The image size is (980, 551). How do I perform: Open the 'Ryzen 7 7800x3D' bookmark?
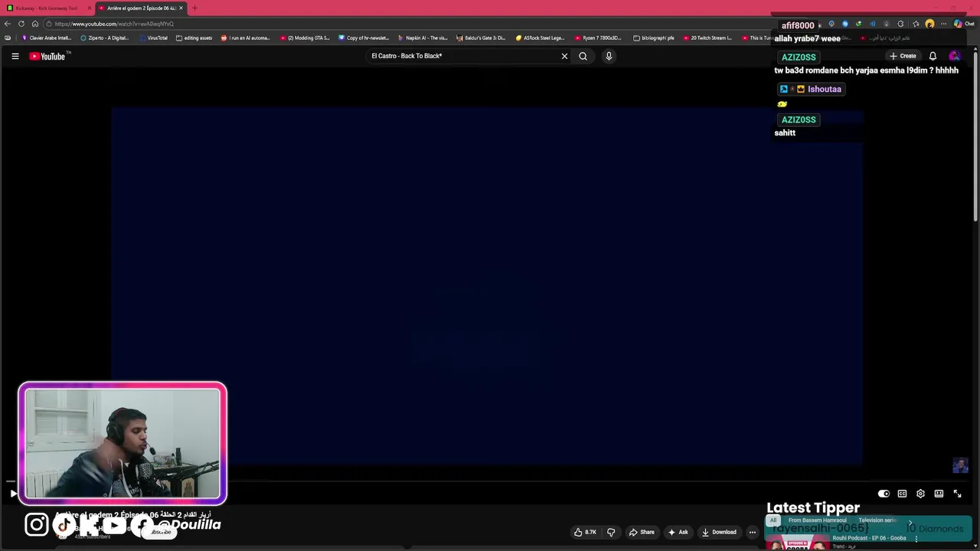pyautogui.click(x=599, y=37)
